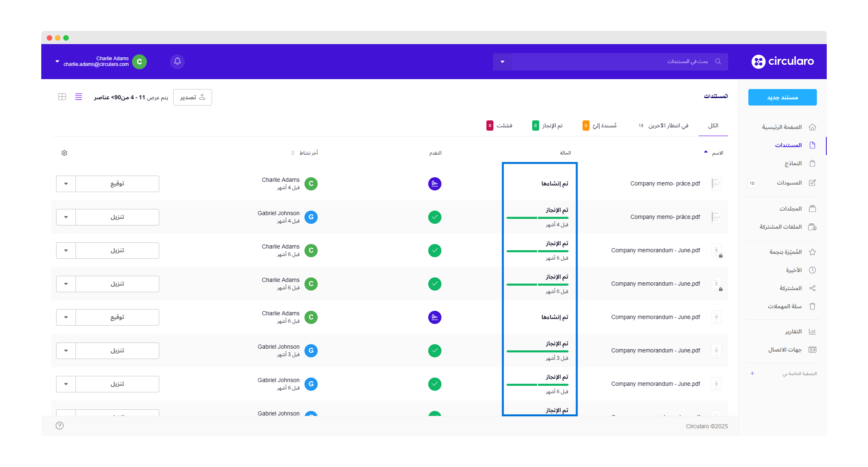The image size is (868, 467).
Task: Expand Charlie Adams account menu
Action: point(57,61)
